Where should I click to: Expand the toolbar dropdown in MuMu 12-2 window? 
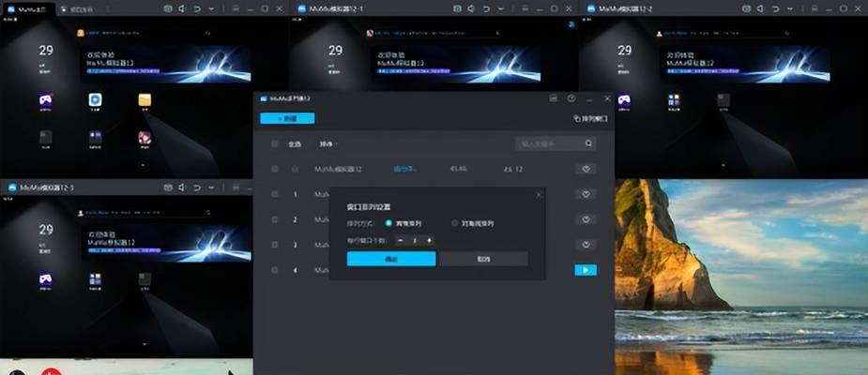tap(790, 9)
